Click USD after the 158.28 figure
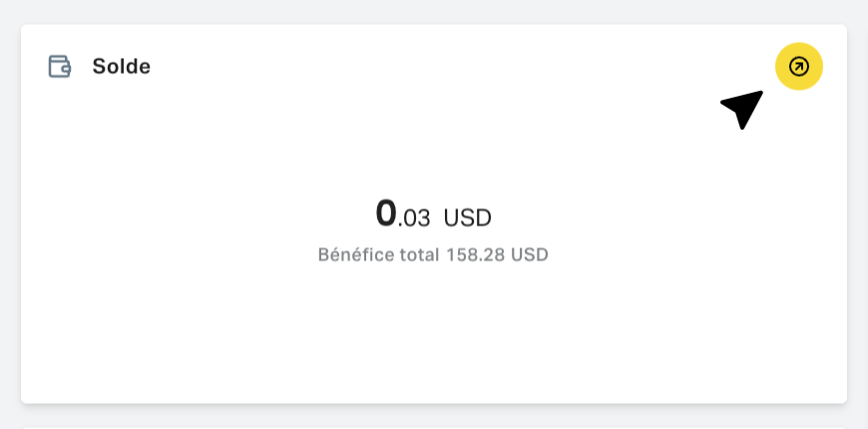This screenshot has height=429, width=868. point(529,254)
